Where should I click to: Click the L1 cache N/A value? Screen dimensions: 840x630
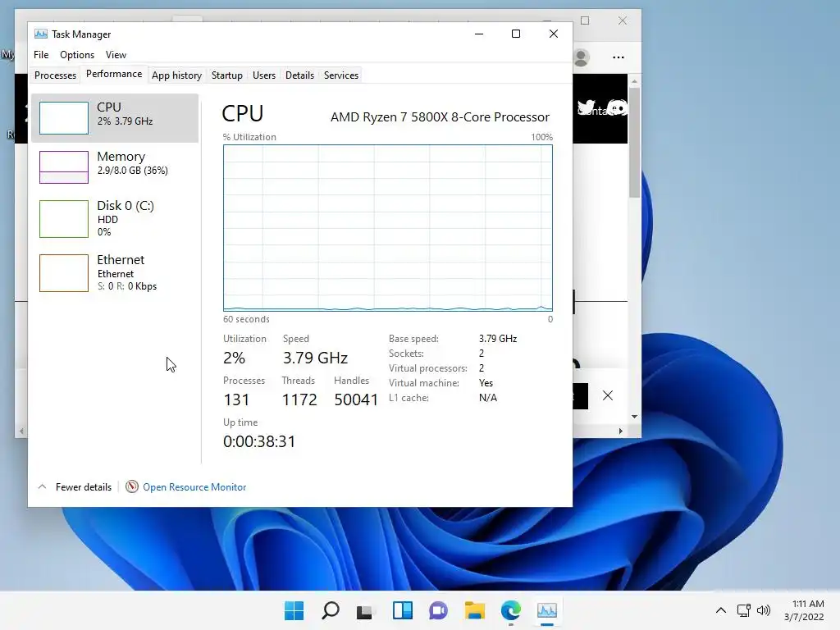tap(488, 398)
